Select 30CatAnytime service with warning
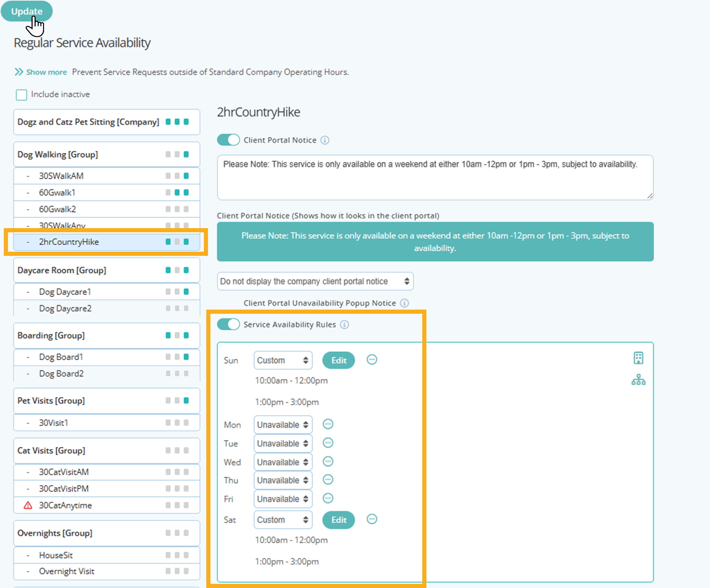Viewport: 710px width, 588px height. coord(65,505)
